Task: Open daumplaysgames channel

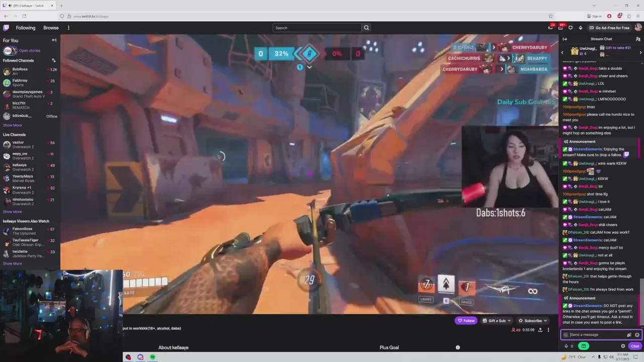Action: click(30, 94)
